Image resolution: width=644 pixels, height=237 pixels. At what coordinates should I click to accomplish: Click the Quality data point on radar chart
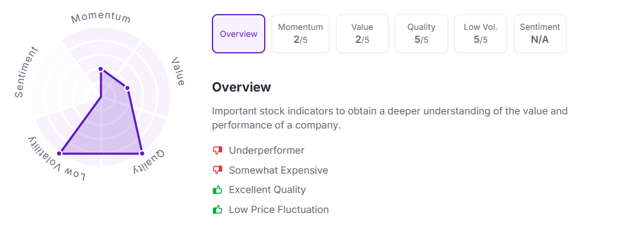tap(141, 153)
